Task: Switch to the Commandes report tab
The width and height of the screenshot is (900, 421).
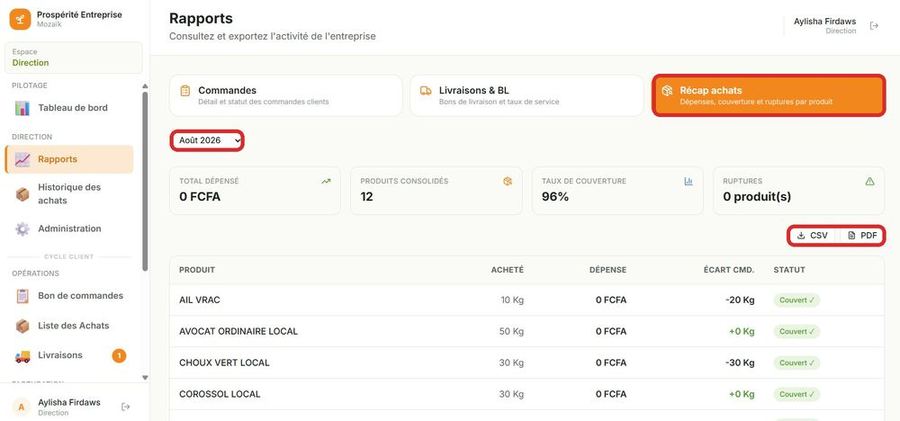Action: 286,95
